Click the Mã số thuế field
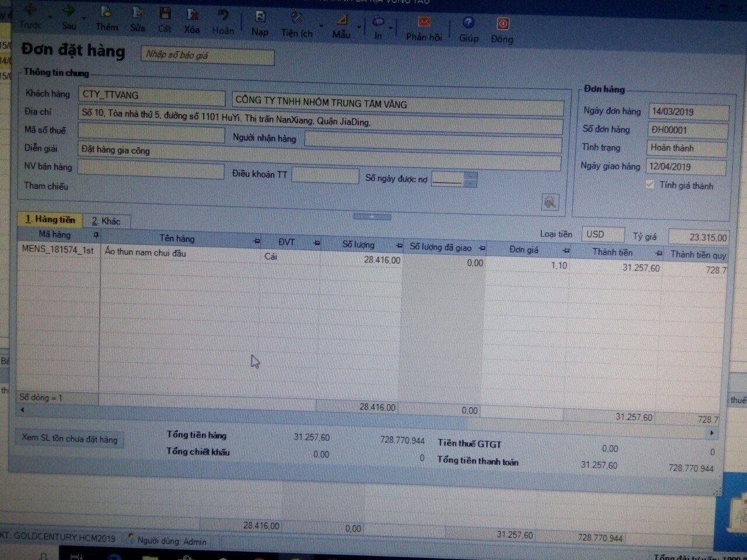Viewport: 747px width, 560px height. pos(151,134)
